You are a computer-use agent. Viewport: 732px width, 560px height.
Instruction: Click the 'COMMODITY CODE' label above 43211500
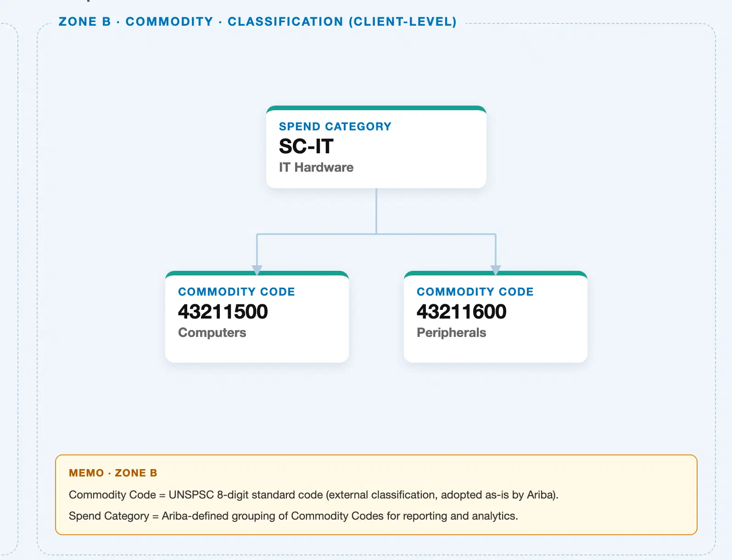click(236, 292)
